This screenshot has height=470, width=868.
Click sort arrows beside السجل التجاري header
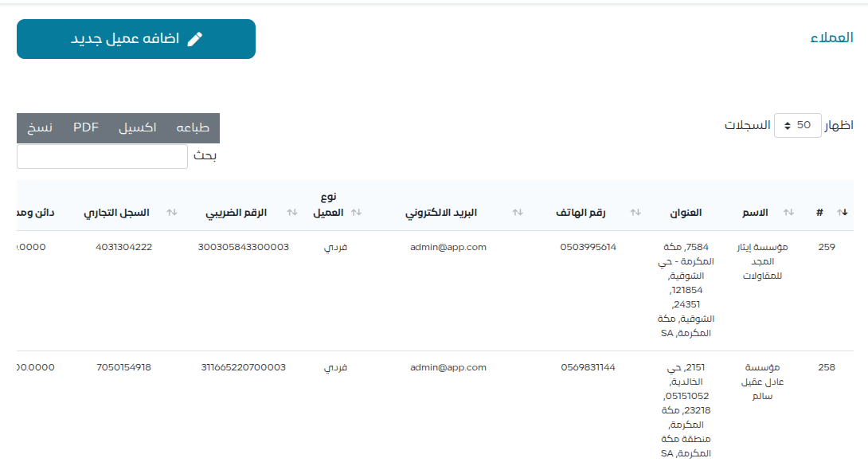coord(171,213)
